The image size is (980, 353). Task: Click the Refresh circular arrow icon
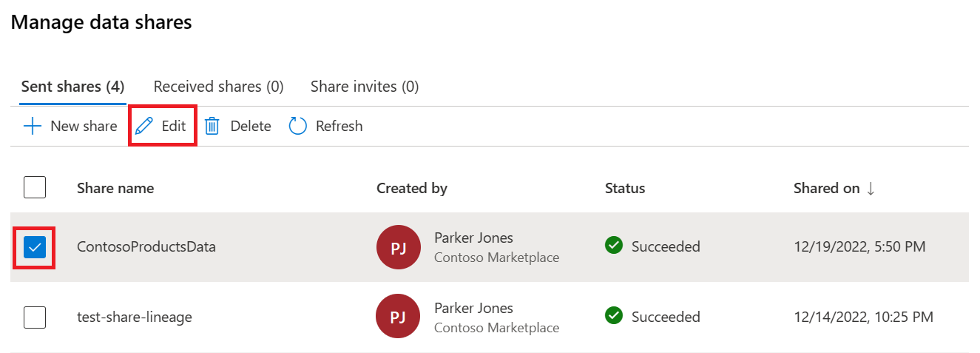(x=297, y=126)
